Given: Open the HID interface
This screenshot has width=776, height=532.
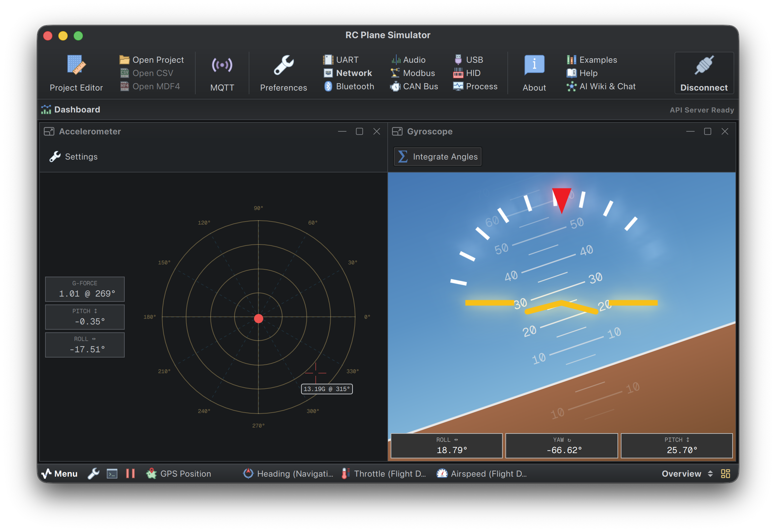Looking at the screenshot, I should (467, 73).
